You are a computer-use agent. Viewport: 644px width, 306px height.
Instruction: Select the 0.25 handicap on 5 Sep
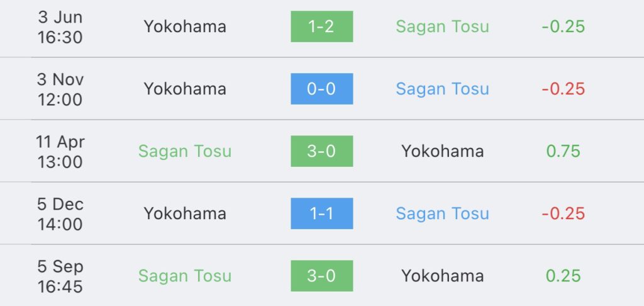(x=563, y=276)
